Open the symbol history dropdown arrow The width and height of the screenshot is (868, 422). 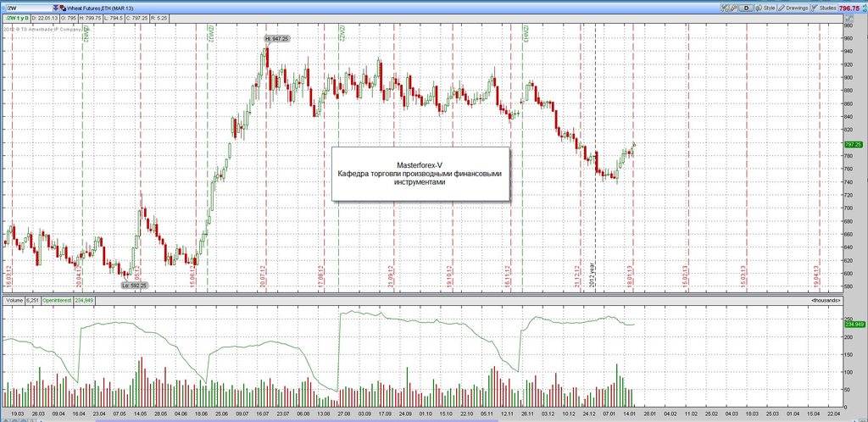click(56, 8)
